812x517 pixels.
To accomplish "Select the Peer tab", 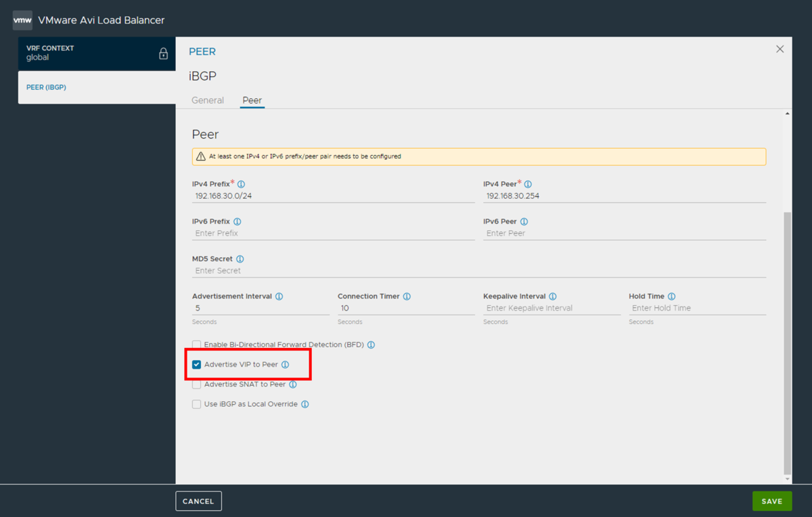I will (252, 100).
